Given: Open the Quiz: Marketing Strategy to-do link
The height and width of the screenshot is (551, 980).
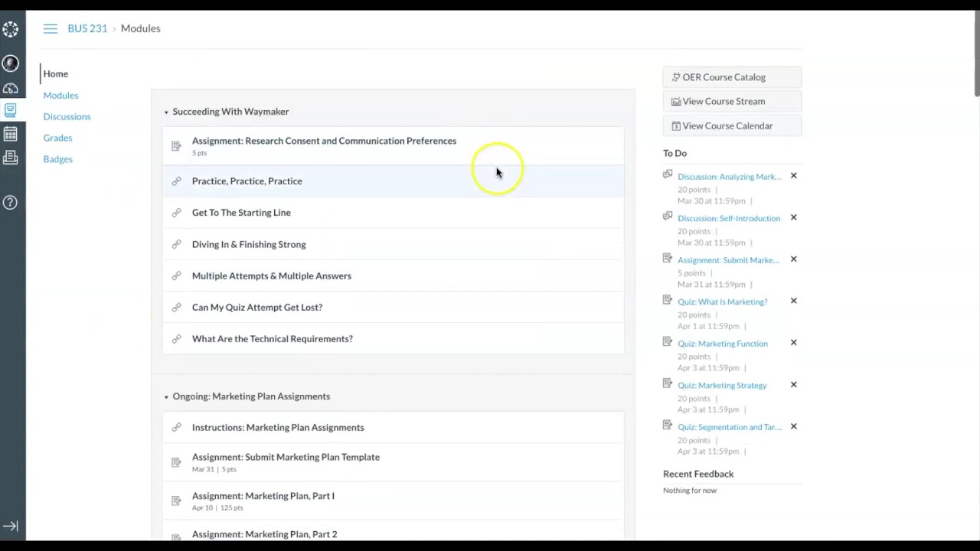Looking at the screenshot, I should tap(722, 385).
